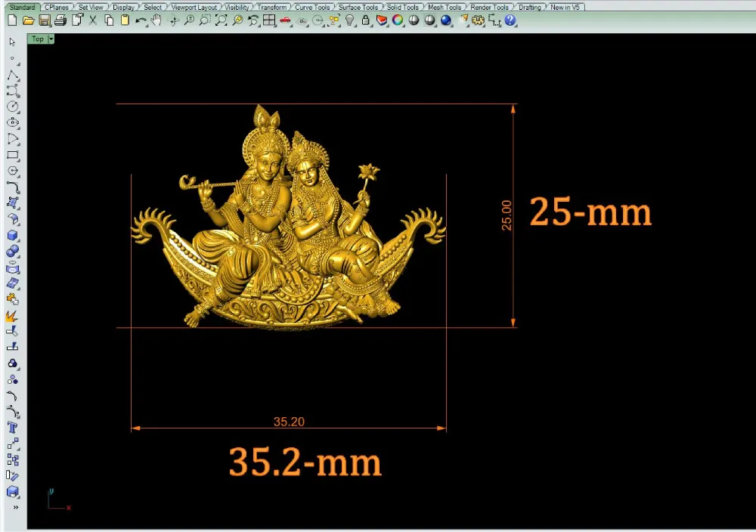Expand the left toolbar with double chevron
Screen dimensions: 756x532
click(16, 507)
